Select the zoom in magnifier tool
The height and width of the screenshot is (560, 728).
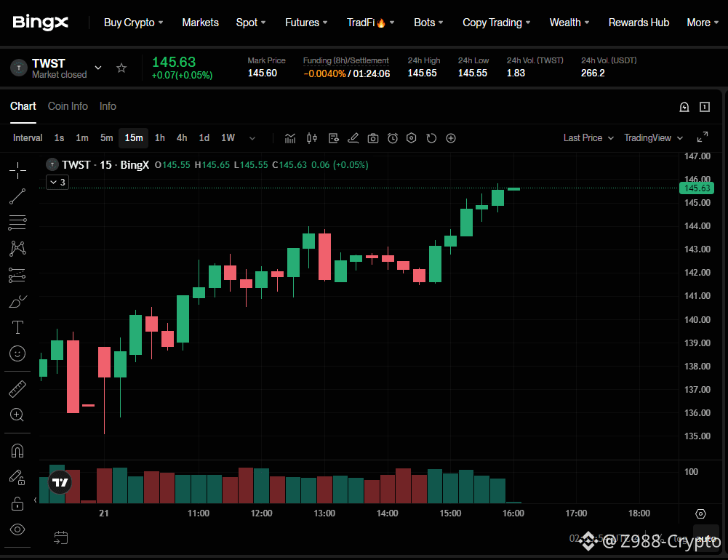(17, 415)
